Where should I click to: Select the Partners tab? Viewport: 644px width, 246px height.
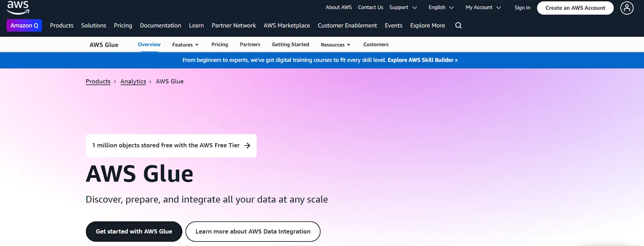pyautogui.click(x=250, y=45)
